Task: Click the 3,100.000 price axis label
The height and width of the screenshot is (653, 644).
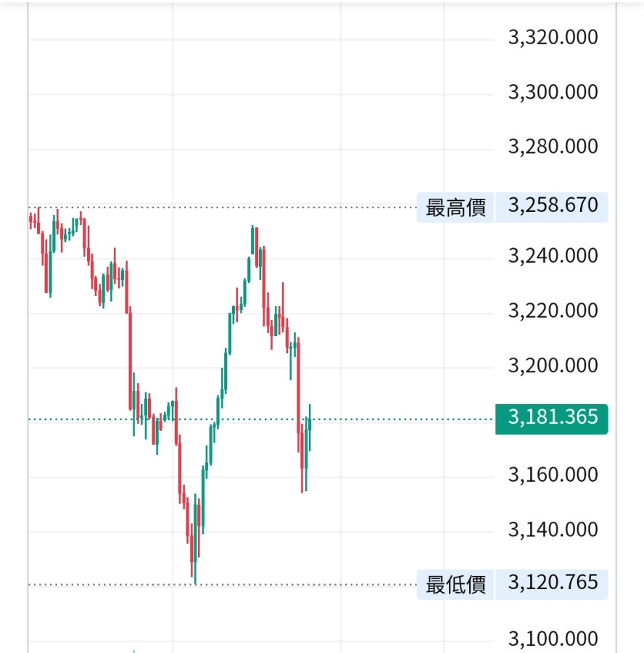Action: (x=553, y=639)
